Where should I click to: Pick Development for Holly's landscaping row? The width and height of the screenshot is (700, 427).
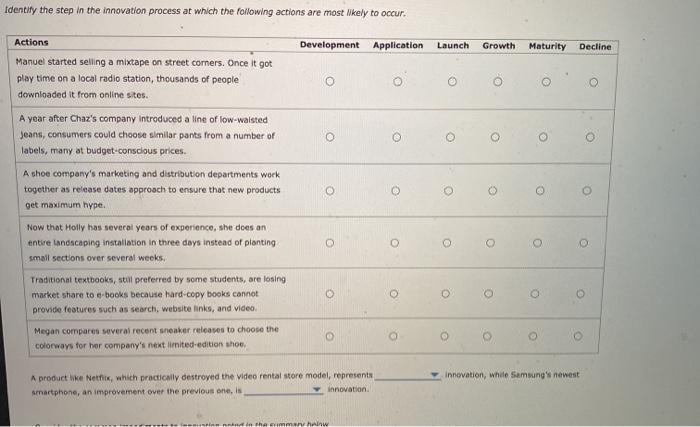pyautogui.click(x=329, y=243)
